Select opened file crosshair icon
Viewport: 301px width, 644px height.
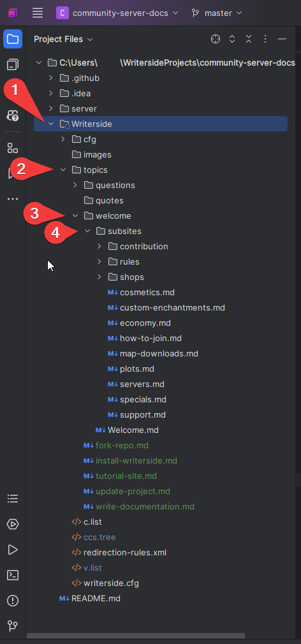pos(215,39)
